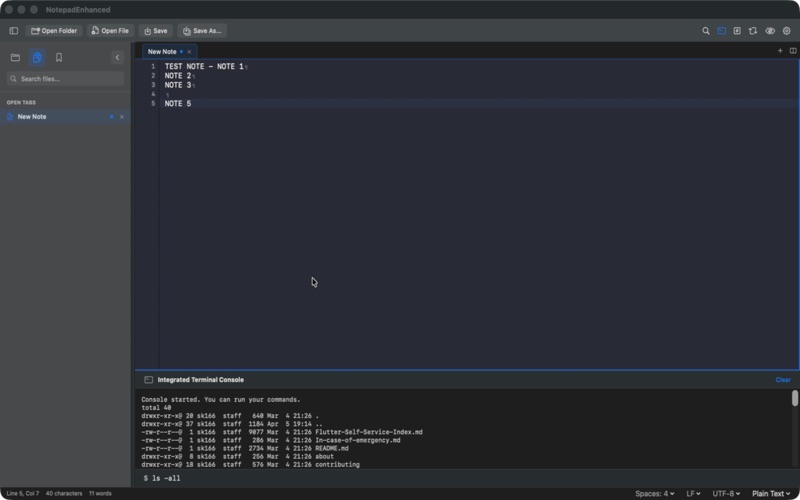The width and height of the screenshot is (800, 500).
Task: Open the Save As dialog
Action: coord(202,31)
